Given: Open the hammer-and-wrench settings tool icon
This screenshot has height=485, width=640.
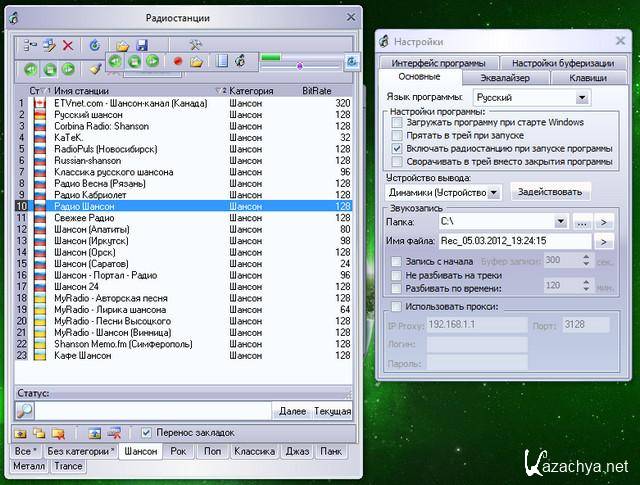Looking at the screenshot, I should tap(195, 45).
